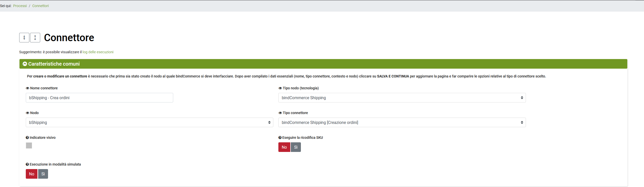Open the Nodo dropdown showing bShipping
The height and width of the screenshot is (187, 644).
[x=149, y=122]
